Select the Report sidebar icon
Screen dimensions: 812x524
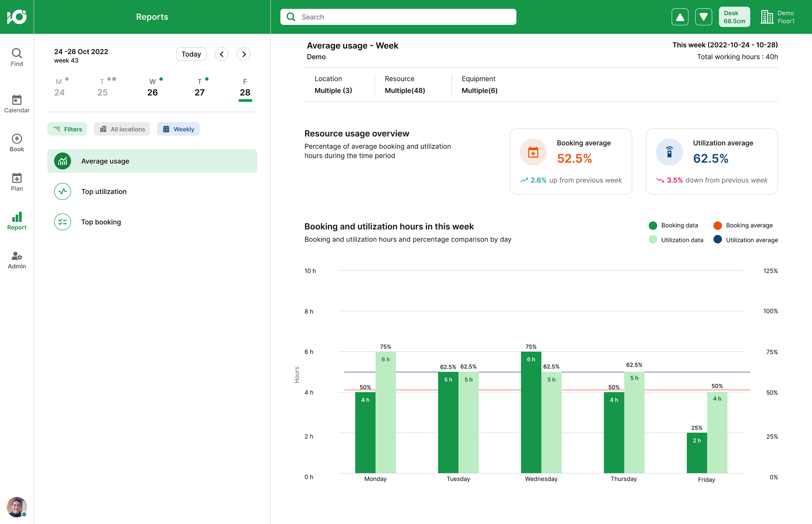[x=17, y=221]
